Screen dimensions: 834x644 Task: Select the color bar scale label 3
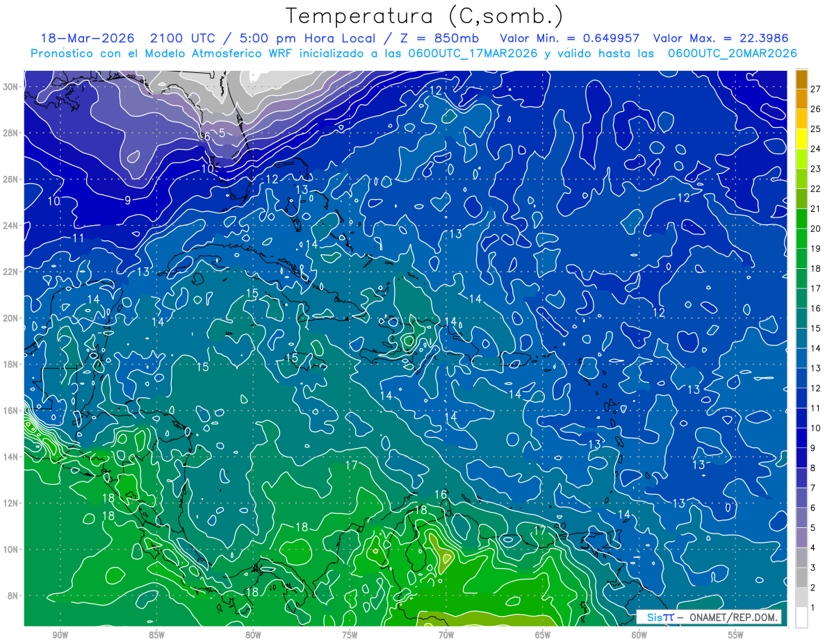[x=814, y=568]
